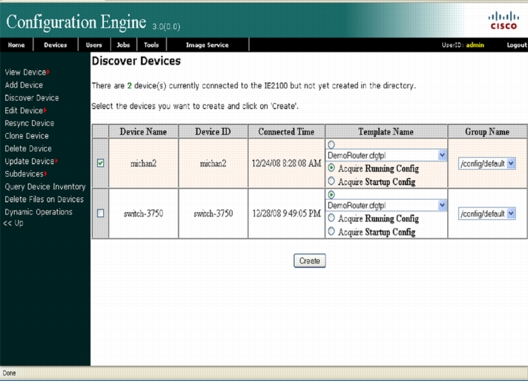Open template dropdown in michan2 row
Image resolution: width=529 pixels, height=382 pixels.
click(x=386, y=156)
